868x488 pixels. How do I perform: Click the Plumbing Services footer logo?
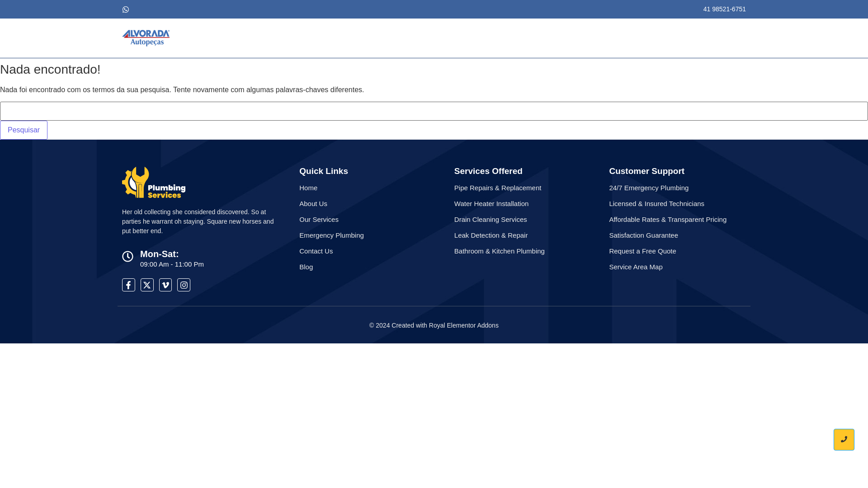[154, 183]
